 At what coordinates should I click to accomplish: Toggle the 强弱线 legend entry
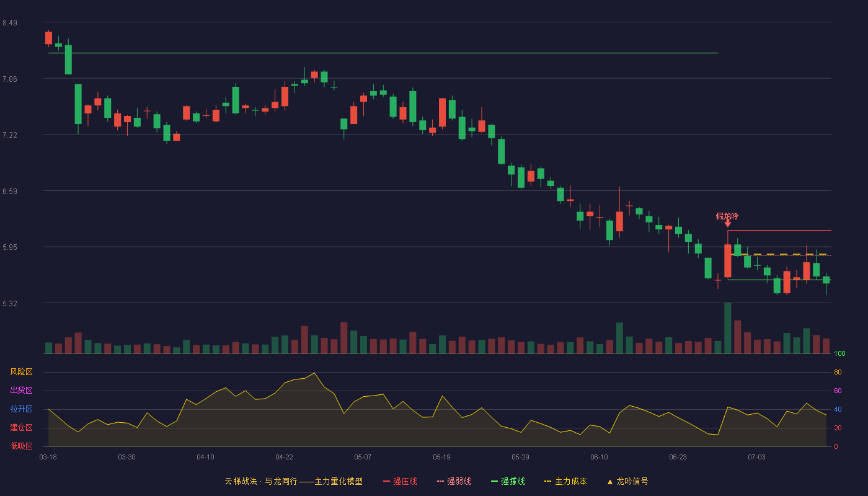point(454,481)
